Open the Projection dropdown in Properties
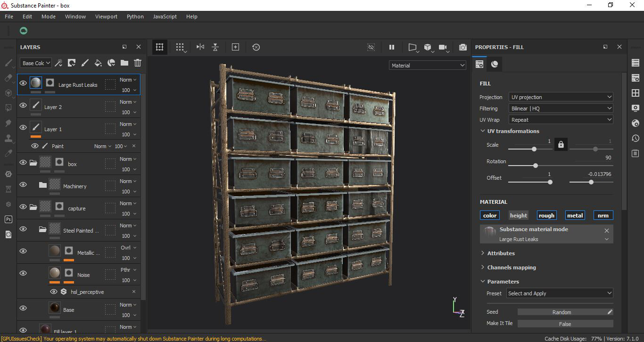 coord(561,97)
